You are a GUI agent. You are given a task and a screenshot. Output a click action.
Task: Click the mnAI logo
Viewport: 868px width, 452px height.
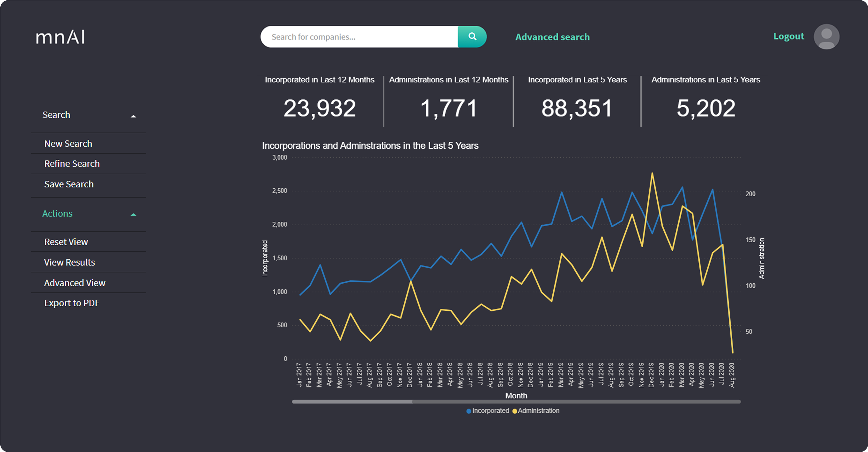pyautogui.click(x=60, y=37)
